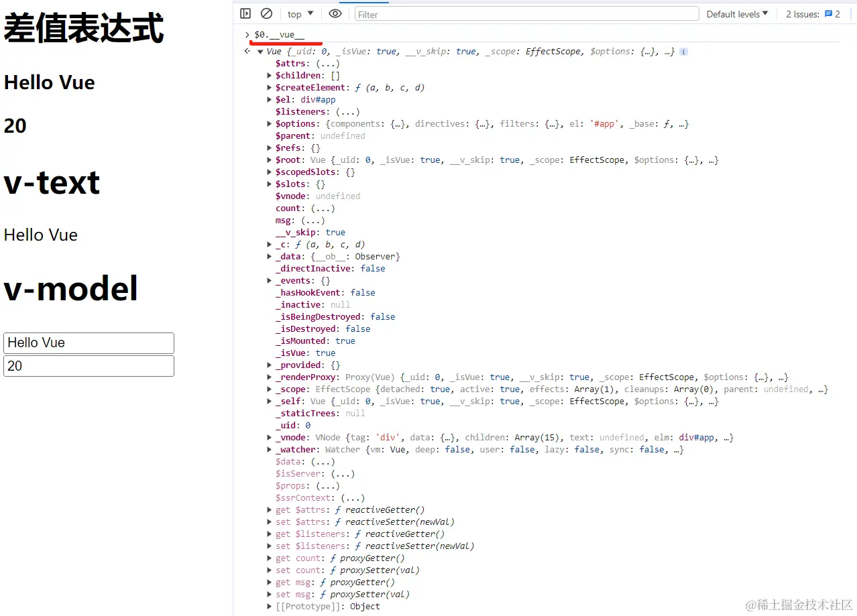Viewport: 857px width, 616px height.
Task: Invoke the getter (...) for $ssrContext
Action: (353, 498)
